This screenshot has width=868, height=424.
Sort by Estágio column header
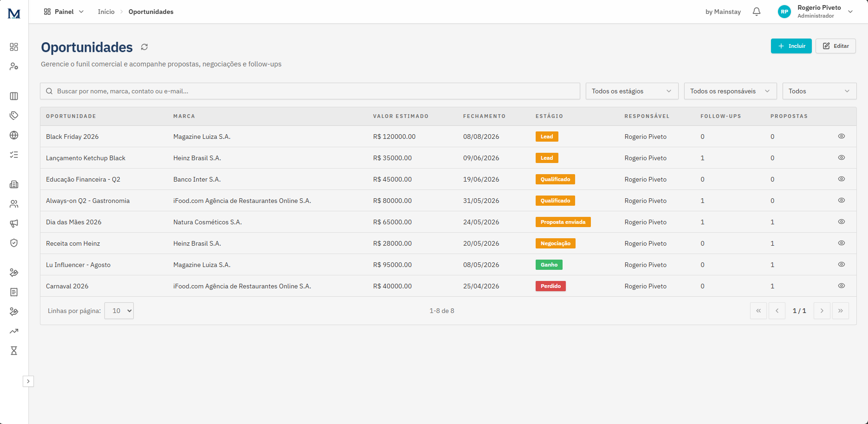click(x=550, y=116)
